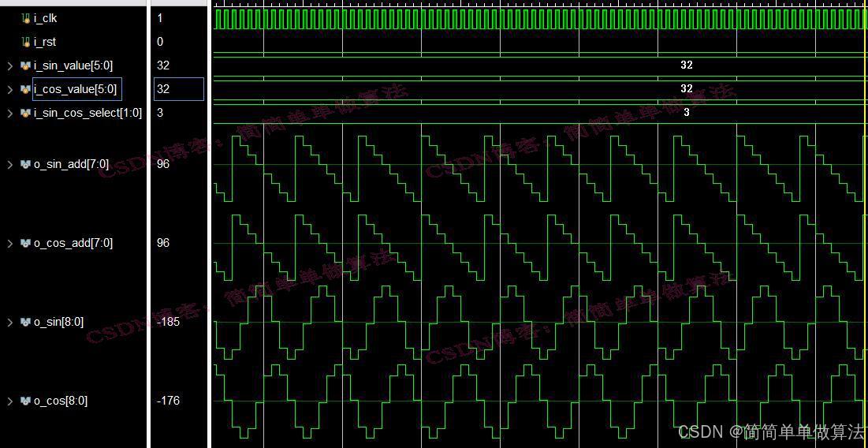Image resolution: width=868 pixels, height=448 pixels.
Task: Click the o_cos bus icon
Action: [25, 401]
